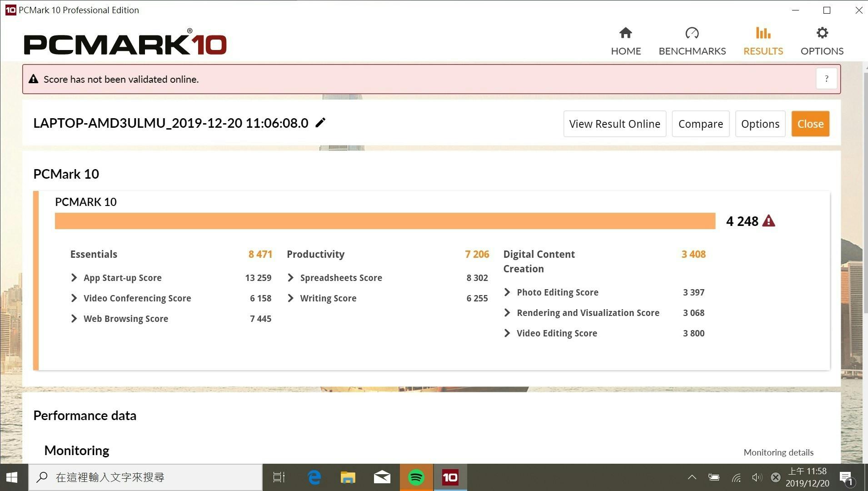Click the Digital Content Creation heading
The image size is (868, 491).
(539, 261)
